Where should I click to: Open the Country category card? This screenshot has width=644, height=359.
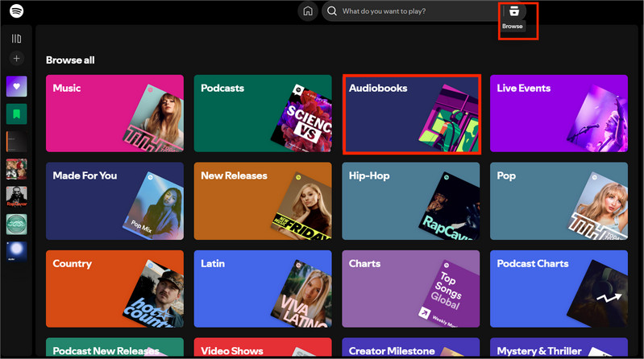pyautogui.click(x=114, y=289)
